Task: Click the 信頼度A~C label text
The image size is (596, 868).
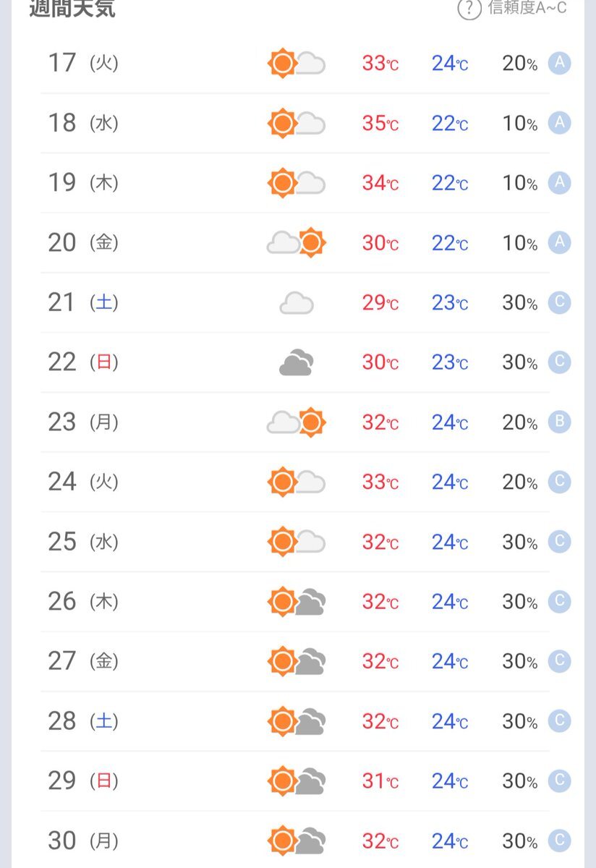Action: (x=527, y=8)
